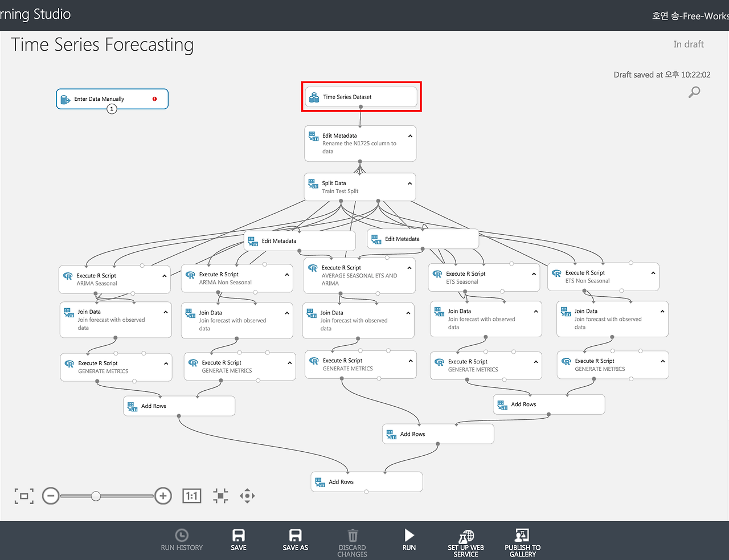Click PUBLISH TO GALLERY
Image resolution: width=729 pixels, height=560 pixels.
pos(522,543)
